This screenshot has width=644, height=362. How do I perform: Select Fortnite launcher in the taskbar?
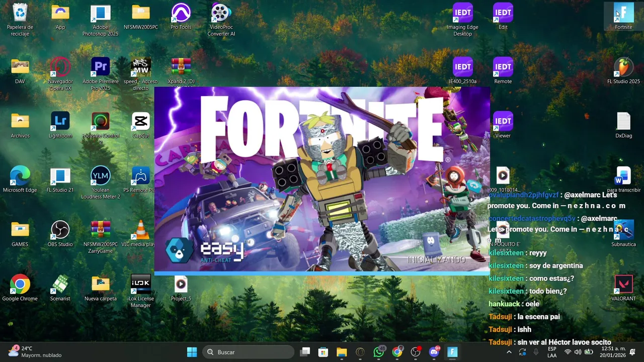pyautogui.click(x=452, y=352)
